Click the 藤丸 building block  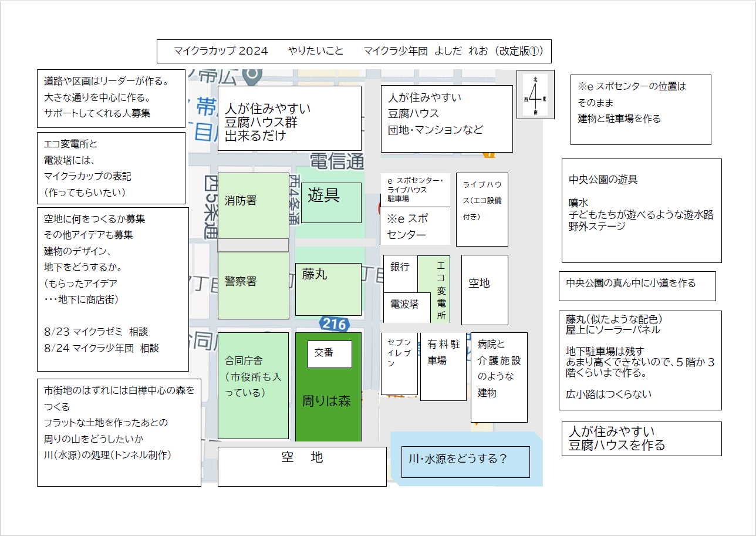328,289
